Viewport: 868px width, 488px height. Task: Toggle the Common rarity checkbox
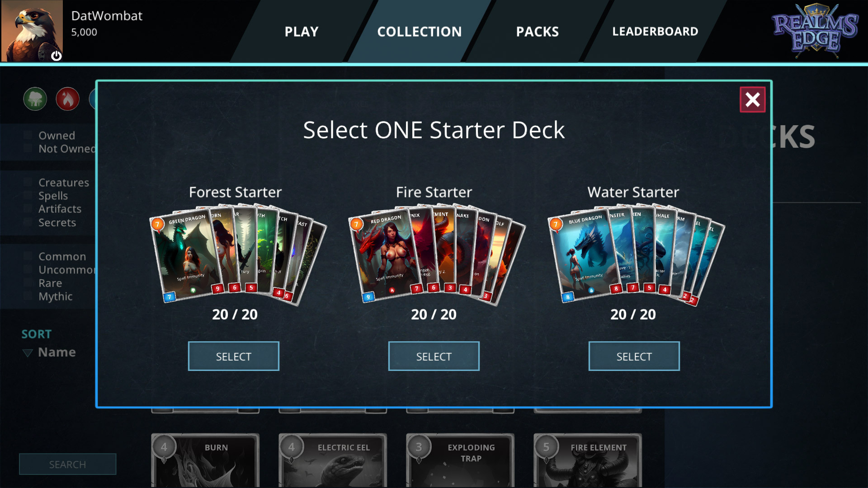point(28,257)
